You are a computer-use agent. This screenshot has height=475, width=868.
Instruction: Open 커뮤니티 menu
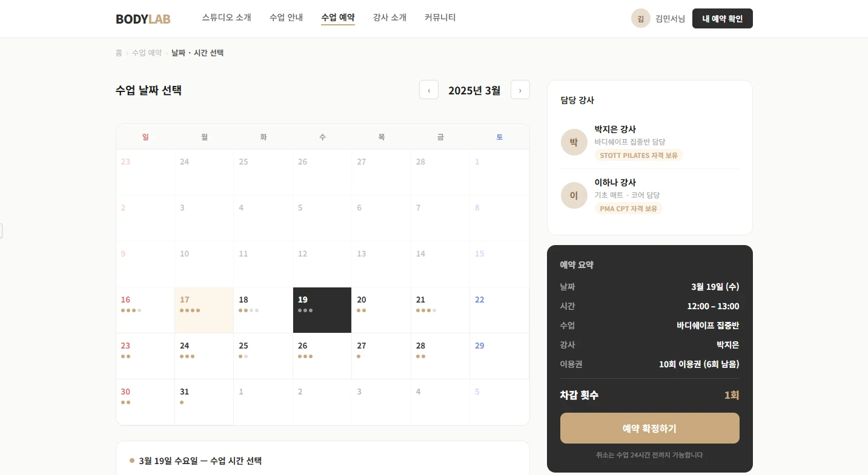440,18
